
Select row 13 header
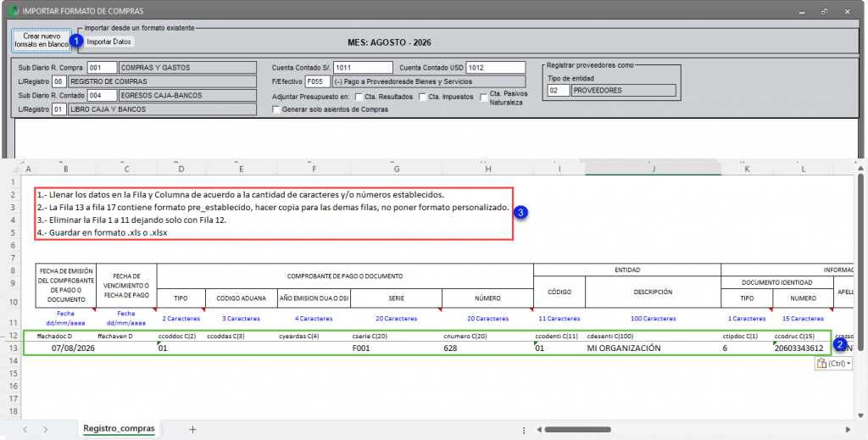point(14,348)
